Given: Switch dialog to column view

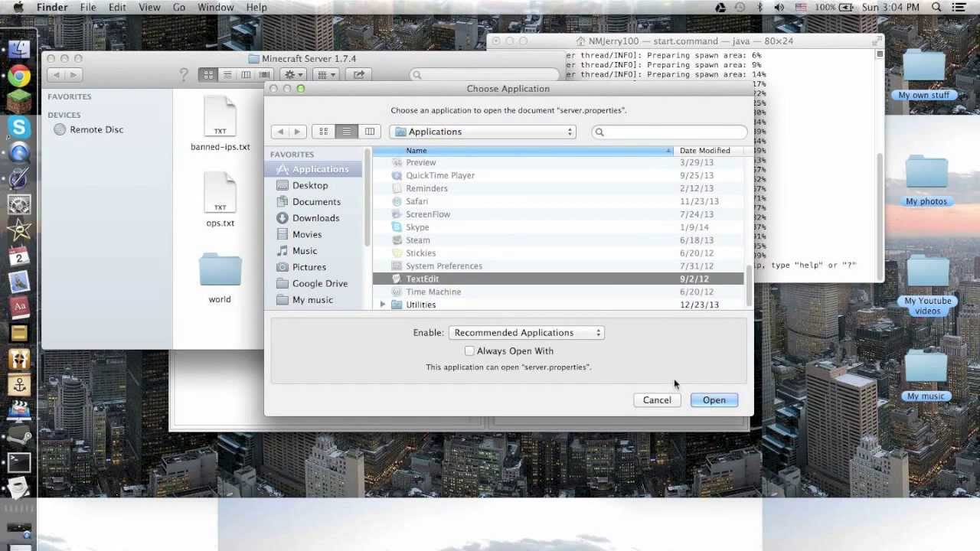Looking at the screenshot, I should click(x=370, y=132).
